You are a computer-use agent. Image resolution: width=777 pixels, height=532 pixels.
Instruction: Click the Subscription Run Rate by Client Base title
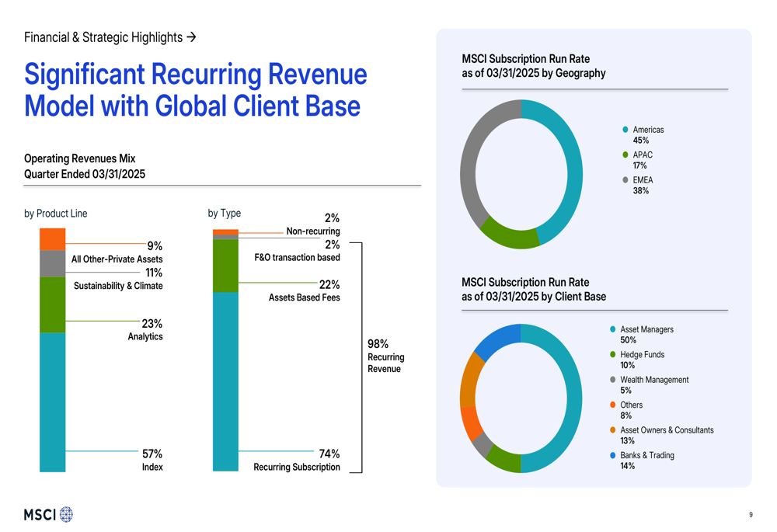coord(534,289)
